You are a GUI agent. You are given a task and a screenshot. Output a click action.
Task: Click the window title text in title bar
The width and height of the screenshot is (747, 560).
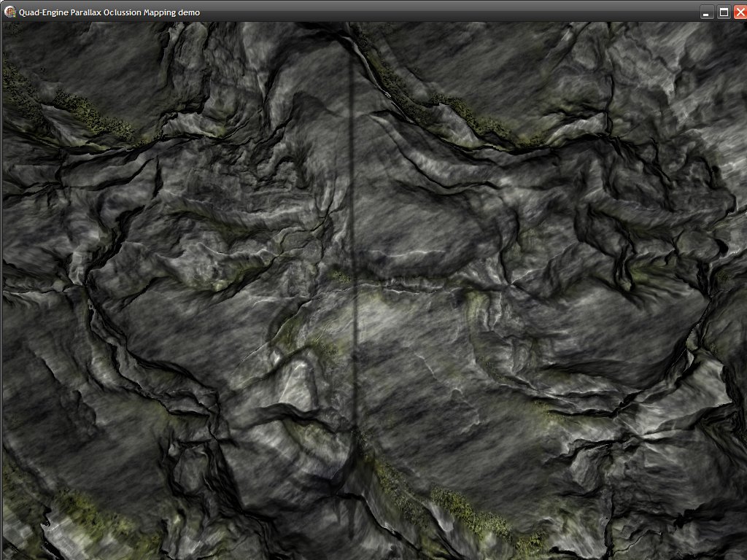pos(109,12)
